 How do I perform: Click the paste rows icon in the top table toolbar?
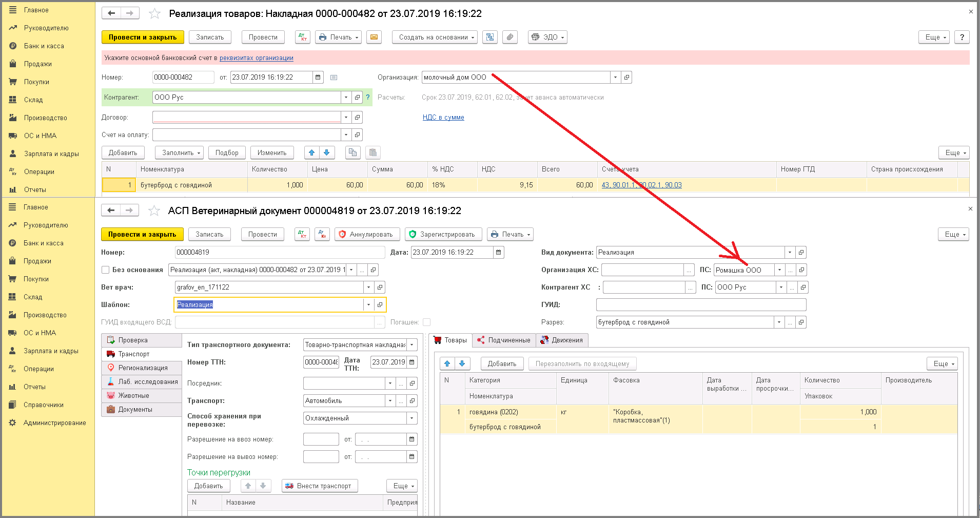373,152
